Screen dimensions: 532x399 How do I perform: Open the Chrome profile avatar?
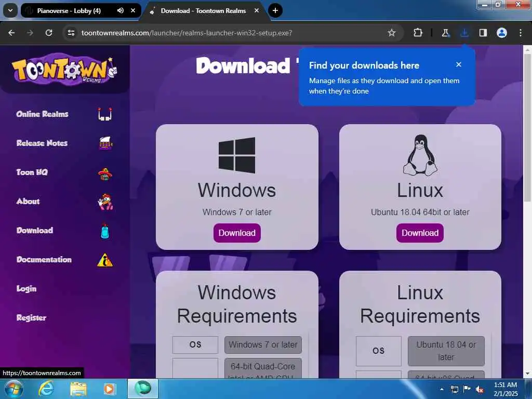[502, 33]
